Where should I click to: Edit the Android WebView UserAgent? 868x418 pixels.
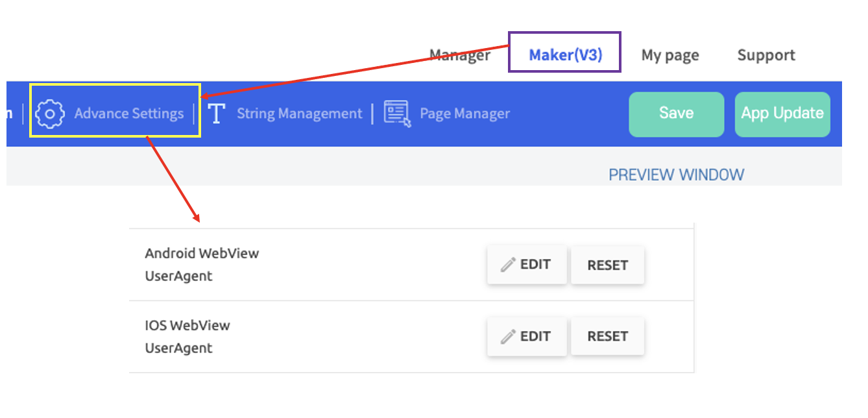(x=527, y=264)
